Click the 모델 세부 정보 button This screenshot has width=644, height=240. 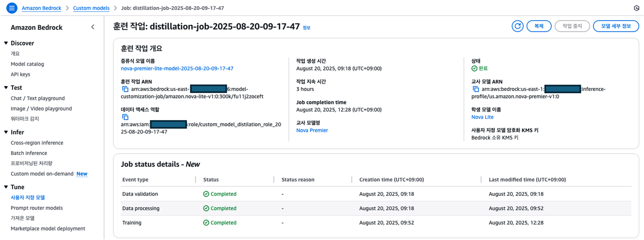pyautogui.click(x=616, y=26)
